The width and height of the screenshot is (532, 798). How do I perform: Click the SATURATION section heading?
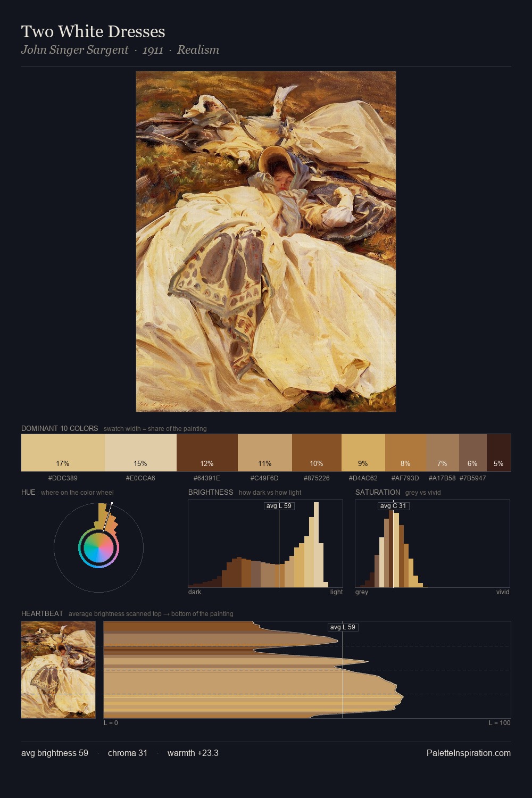click(x=378, y=492)
